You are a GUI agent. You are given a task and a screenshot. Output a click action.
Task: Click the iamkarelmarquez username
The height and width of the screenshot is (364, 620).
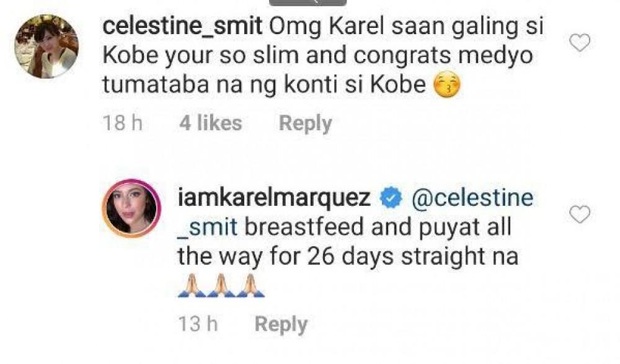pyautogui.click(x=274, y=198)
